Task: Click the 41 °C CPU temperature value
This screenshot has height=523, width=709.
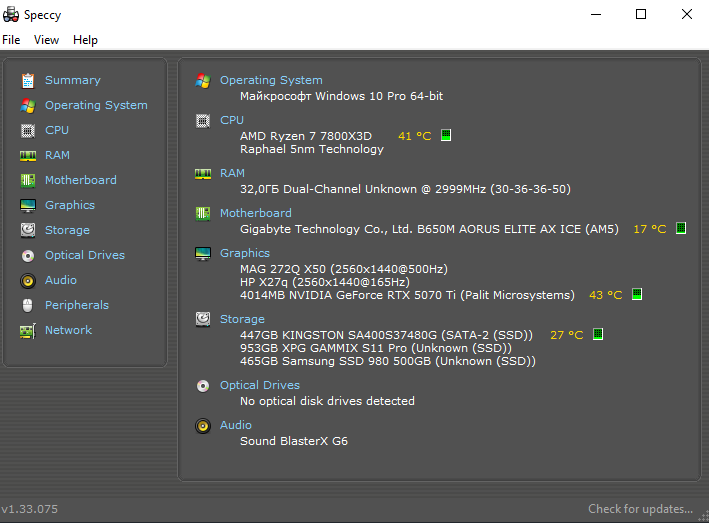Action: pyautogui.click(x=415, y=136)
